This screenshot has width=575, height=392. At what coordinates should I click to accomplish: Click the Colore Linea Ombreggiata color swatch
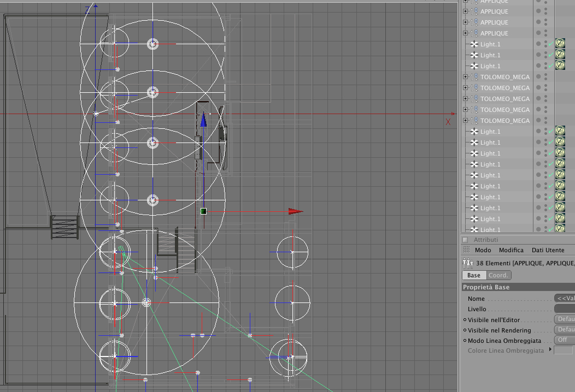point(563,351)
